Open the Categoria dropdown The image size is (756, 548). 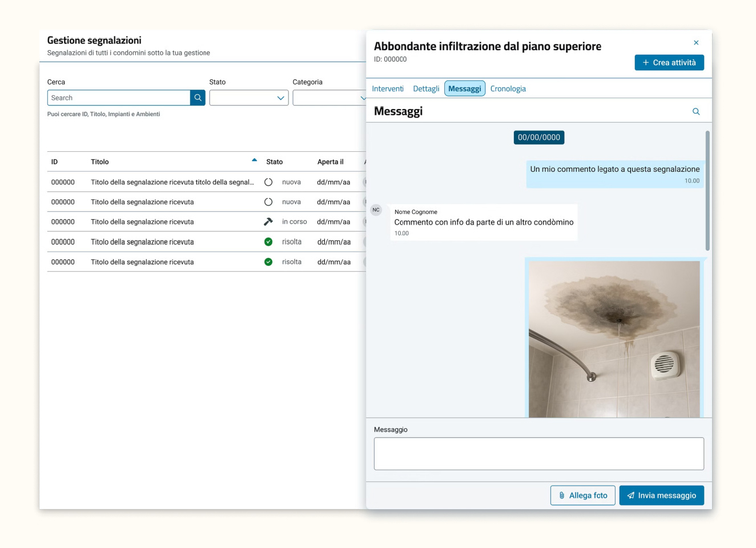point(329,98)
